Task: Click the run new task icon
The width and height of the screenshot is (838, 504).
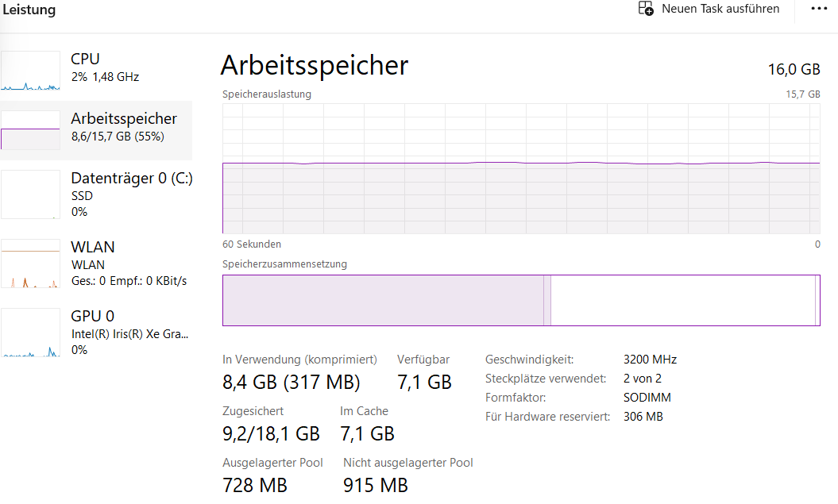Action: [646, 9]
